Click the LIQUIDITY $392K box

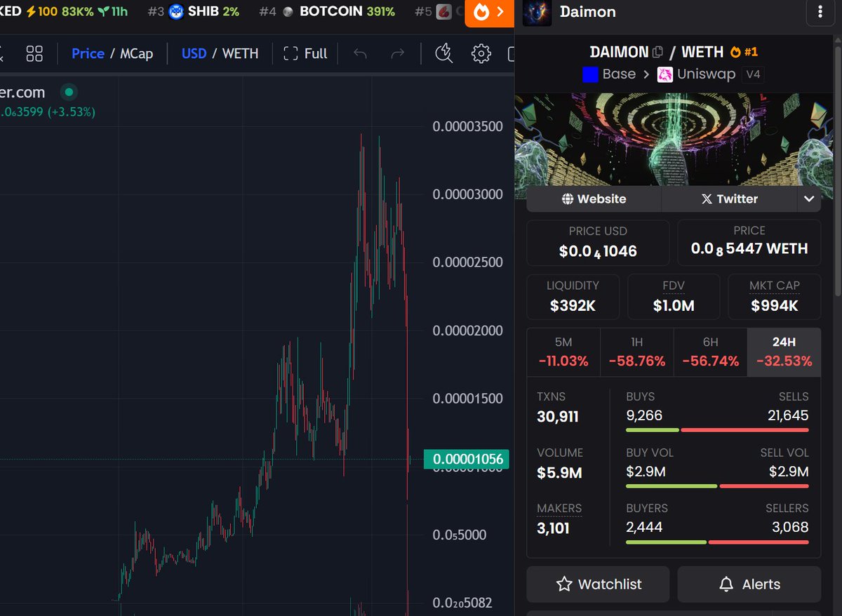coord(573,297)
